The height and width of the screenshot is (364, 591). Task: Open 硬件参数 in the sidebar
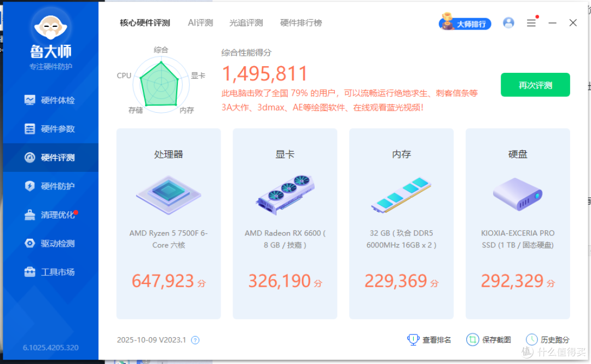tap(50, 129)
